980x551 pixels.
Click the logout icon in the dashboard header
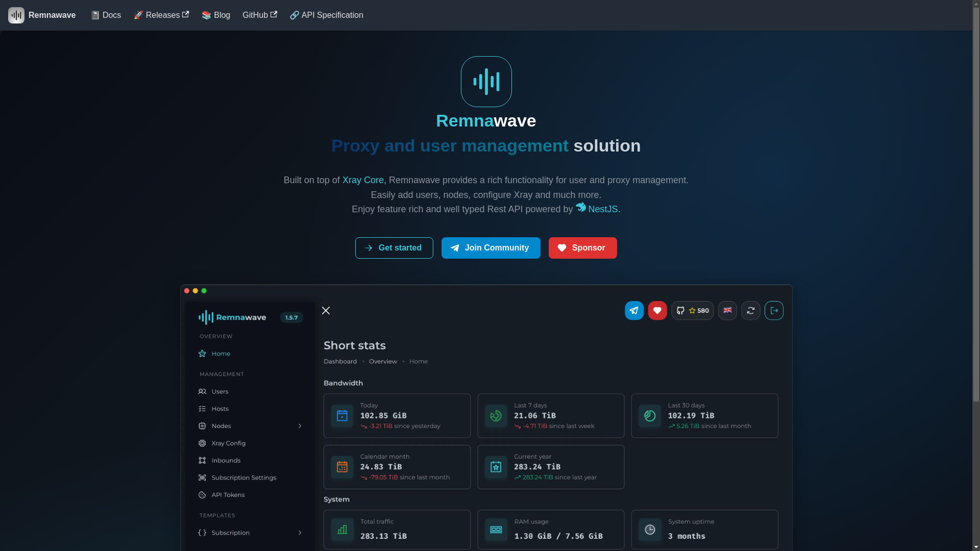click(774, 310)
